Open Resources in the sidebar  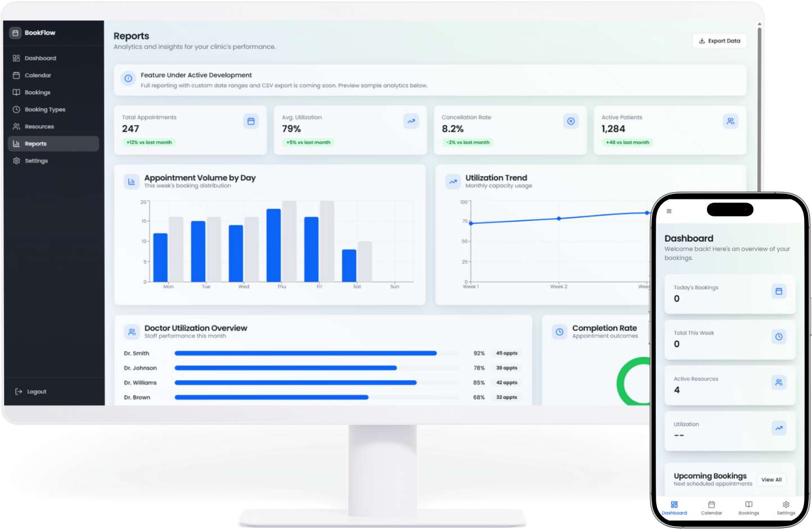pos(39,127)
